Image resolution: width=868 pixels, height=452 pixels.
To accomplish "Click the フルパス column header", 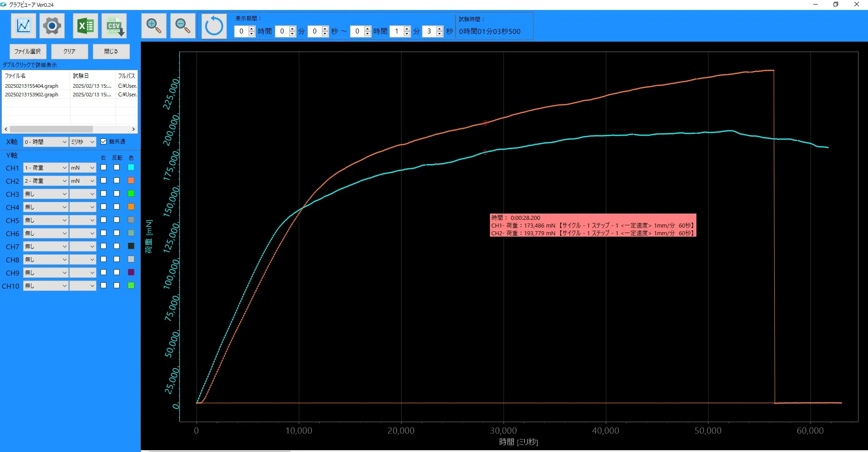I will [127, 76].
